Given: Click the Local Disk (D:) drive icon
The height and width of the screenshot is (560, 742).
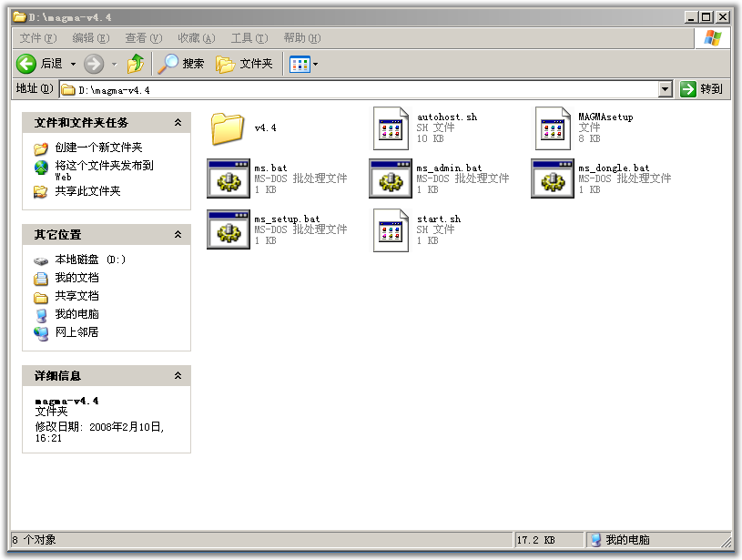Looking at the screenshot, I should (x=41, y=260).
